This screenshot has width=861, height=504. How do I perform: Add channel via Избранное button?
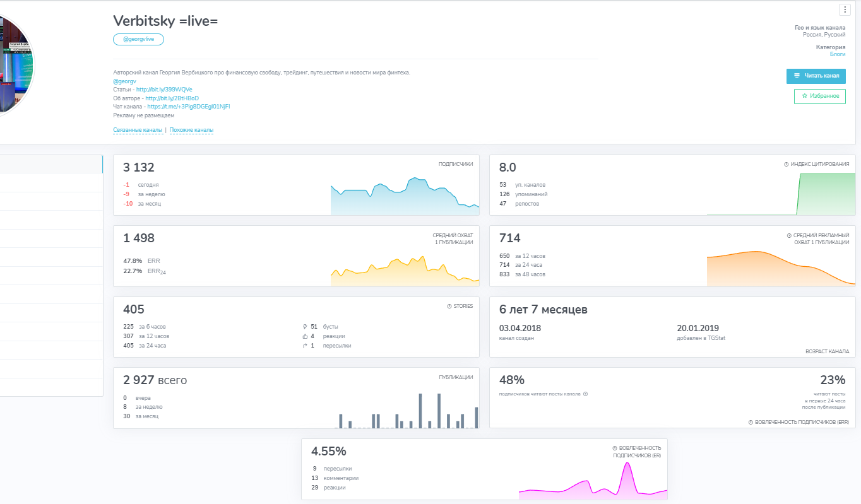tap(819, 96)
